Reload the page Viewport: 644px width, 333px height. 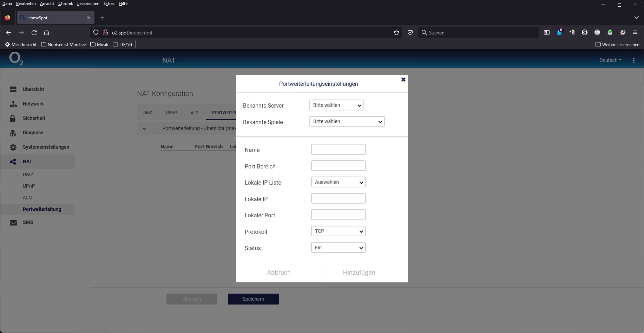point(34,33)
